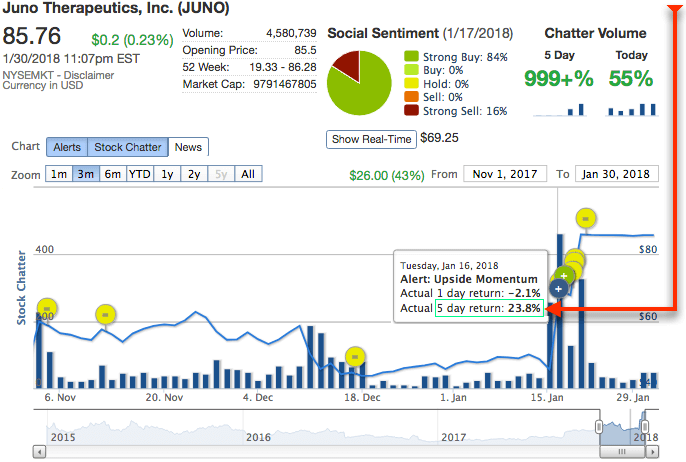This screenshot has width=686, height=462.
Task: Click the Sell legend swatch
Action: (x=411, y=97)
